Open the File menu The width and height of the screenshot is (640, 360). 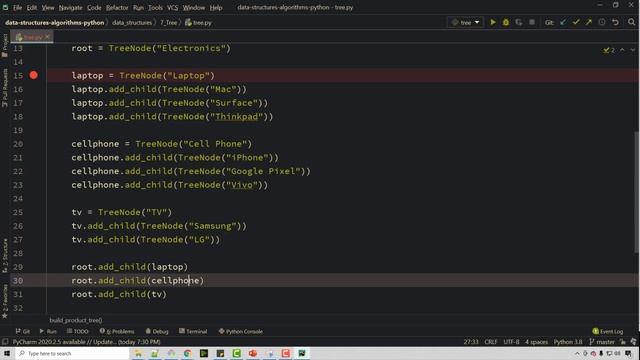click(17, 7)
